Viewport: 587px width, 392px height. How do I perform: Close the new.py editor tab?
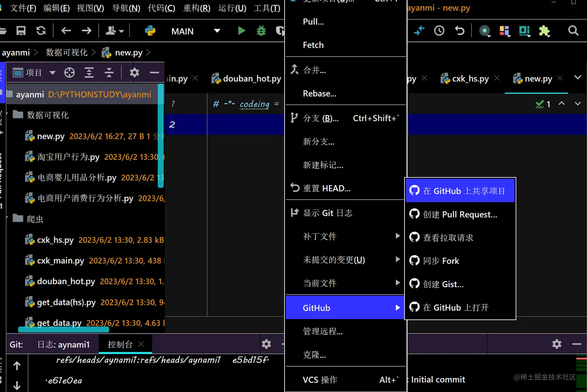click(559, 78)
